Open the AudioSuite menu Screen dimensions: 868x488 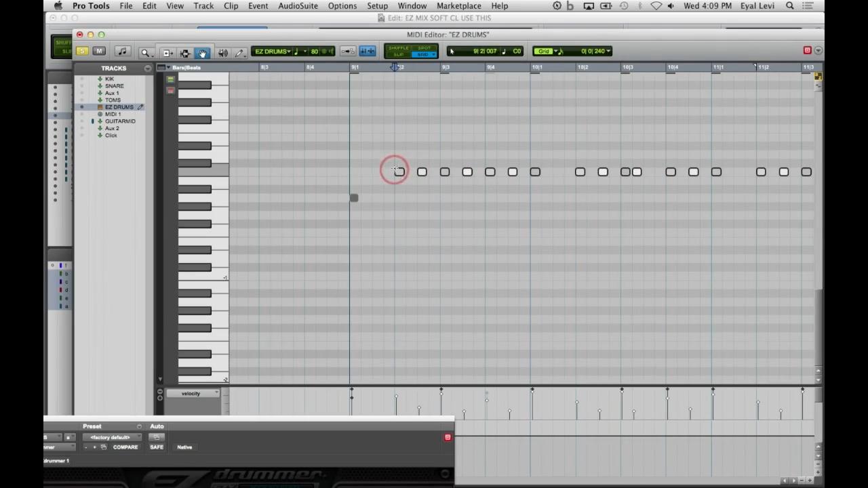(x=298, y=6)
